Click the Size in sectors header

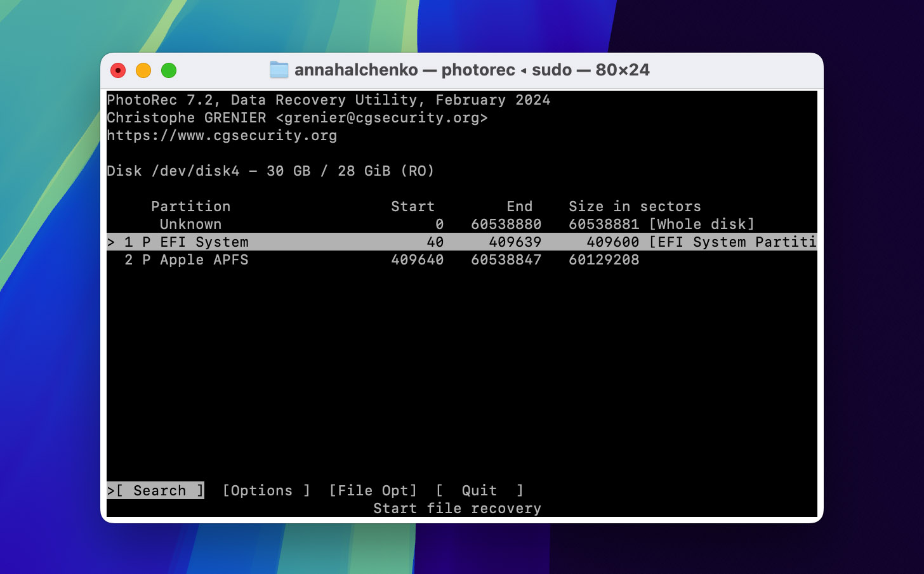point(635,206)
